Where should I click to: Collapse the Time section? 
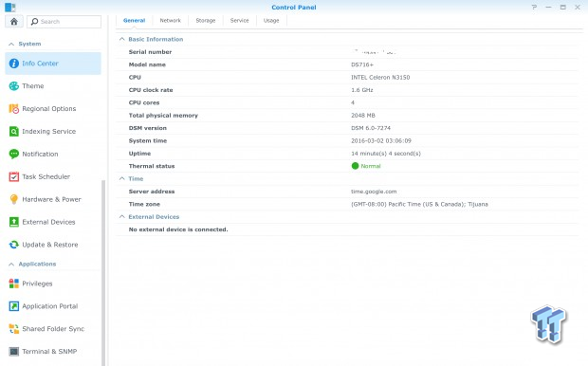122,178
